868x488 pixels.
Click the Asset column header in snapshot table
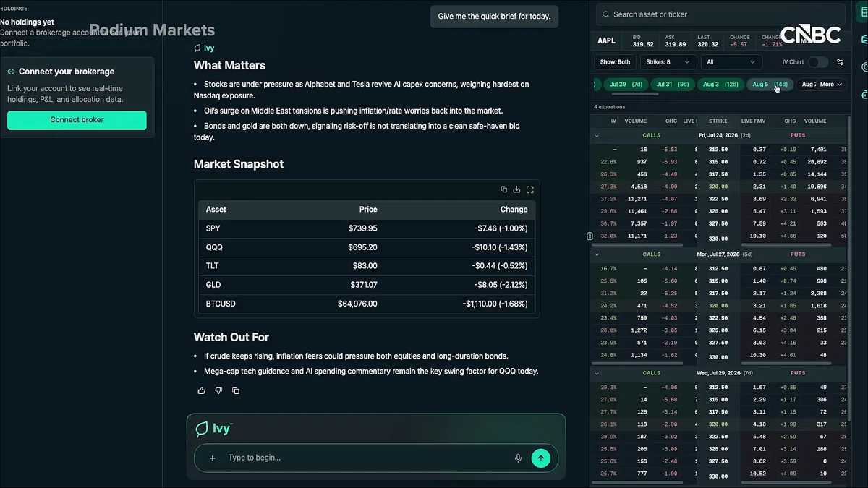tap(216, 210)
